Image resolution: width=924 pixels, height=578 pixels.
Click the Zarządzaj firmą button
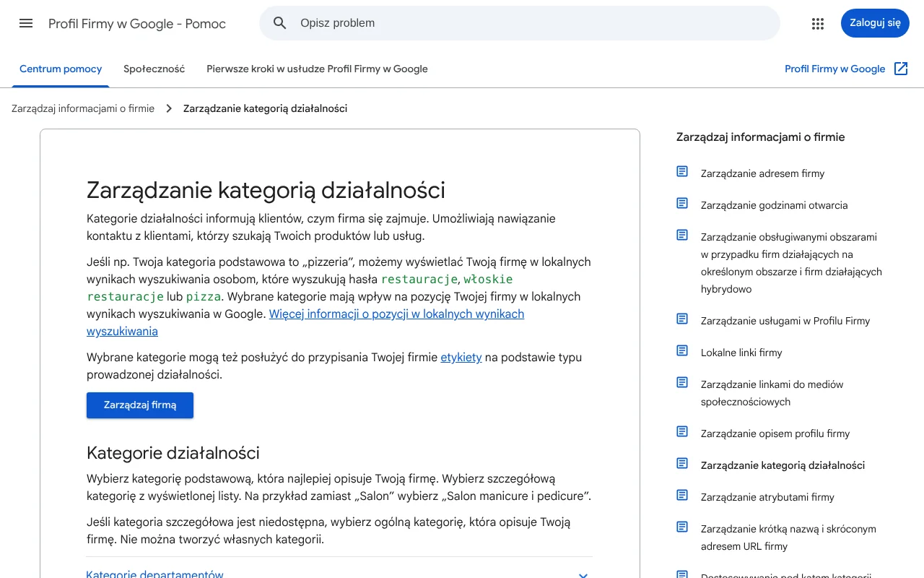pos(140,405)
